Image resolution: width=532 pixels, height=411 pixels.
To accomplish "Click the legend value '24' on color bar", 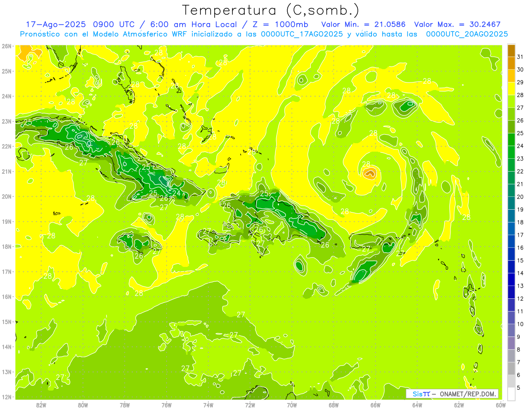I will pyautogui.click(x=520, y=145).
